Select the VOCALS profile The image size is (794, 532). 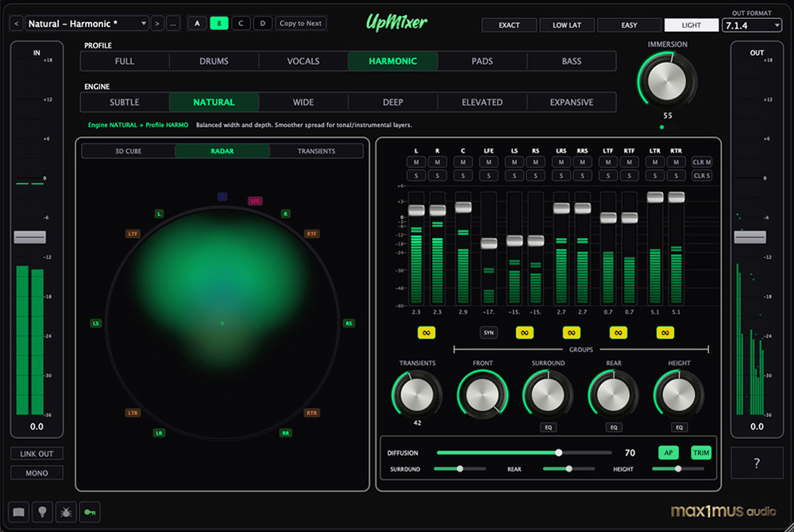click(303, 61)
